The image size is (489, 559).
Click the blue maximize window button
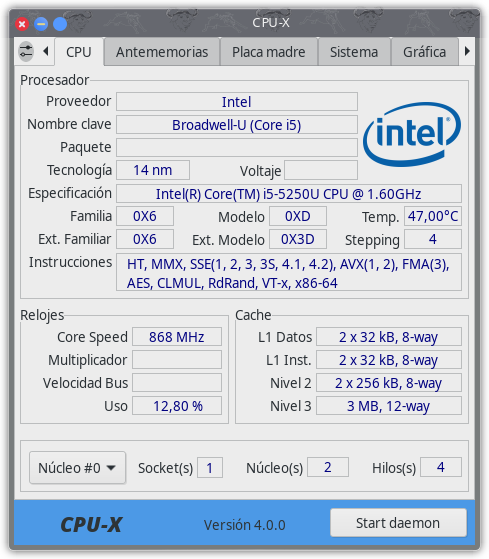(60, 24)
